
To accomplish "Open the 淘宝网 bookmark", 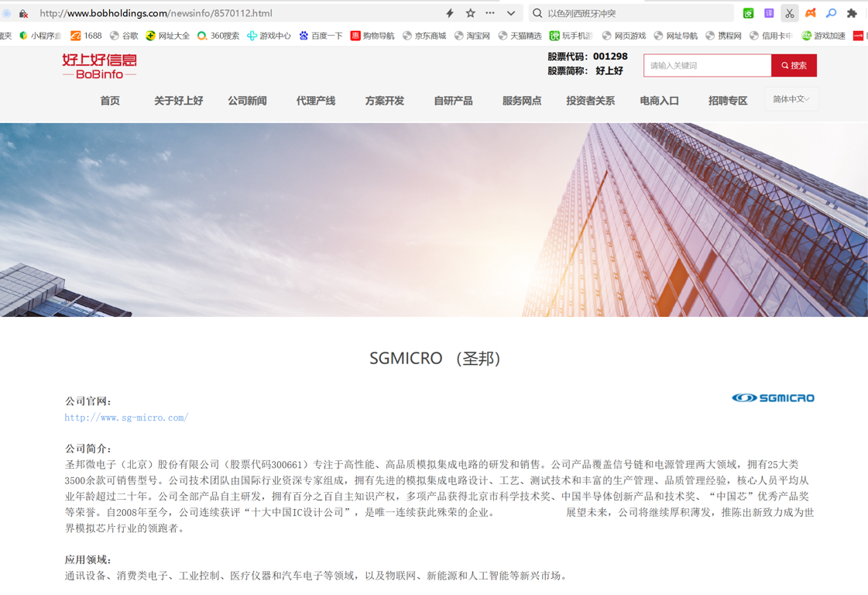I will coord(472,36).
